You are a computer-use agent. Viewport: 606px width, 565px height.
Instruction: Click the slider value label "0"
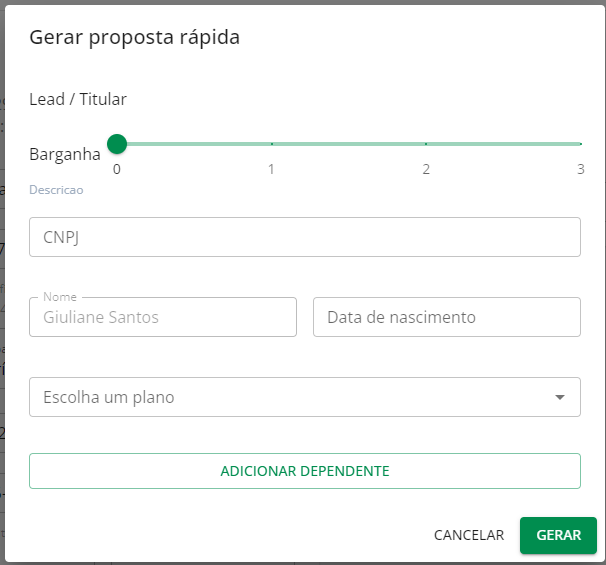click(x=117, y=169)
